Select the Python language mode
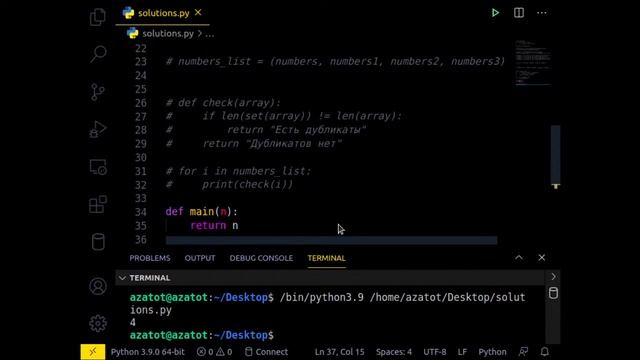Viewport: 640px width, 360px height. (492, 352)
